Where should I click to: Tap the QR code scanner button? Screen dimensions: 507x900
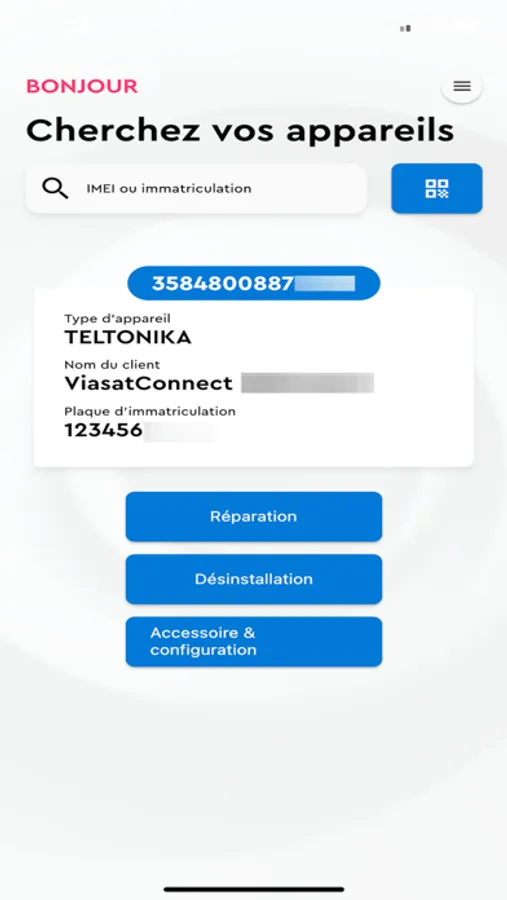point(437,188)
